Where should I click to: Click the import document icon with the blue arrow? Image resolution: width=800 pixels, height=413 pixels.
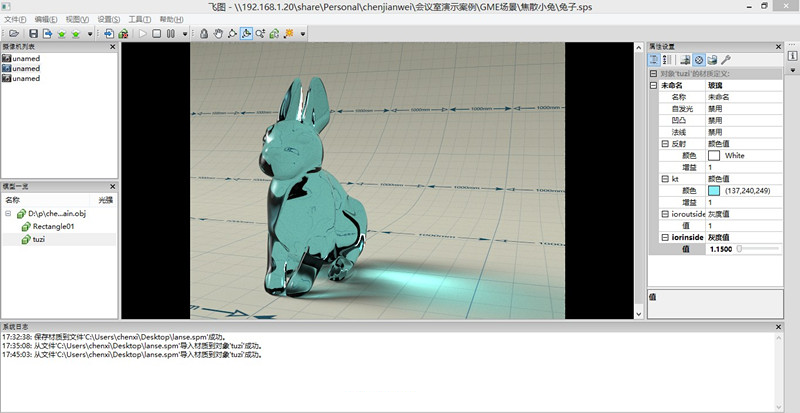pos(109,34)
